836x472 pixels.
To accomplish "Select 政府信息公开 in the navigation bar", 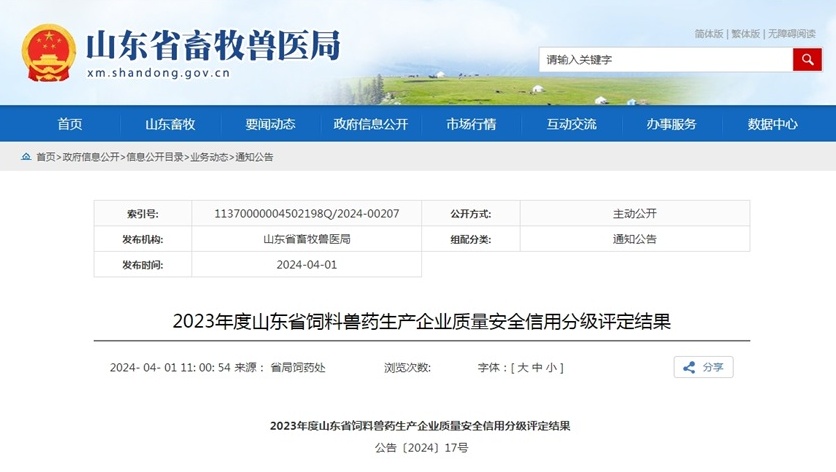I will pyautogui.click(x=371, y=124).
